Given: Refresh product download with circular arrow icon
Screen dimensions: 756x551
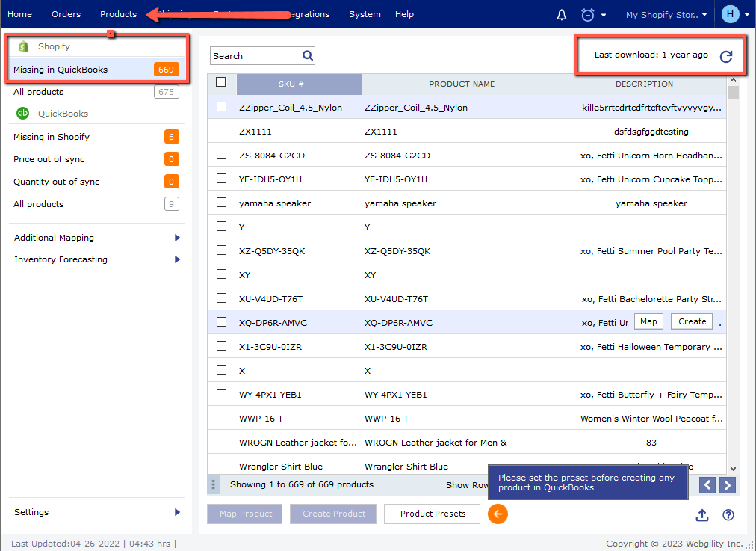Looking at the screenshot, I should click(x=726, y=57).
